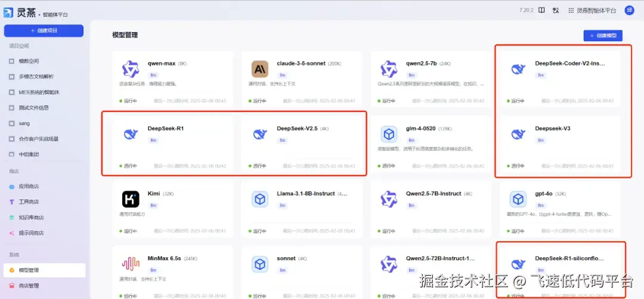Click the version number 7.20.2
Screen dimensions: 644x299
(x=526, y=11)
